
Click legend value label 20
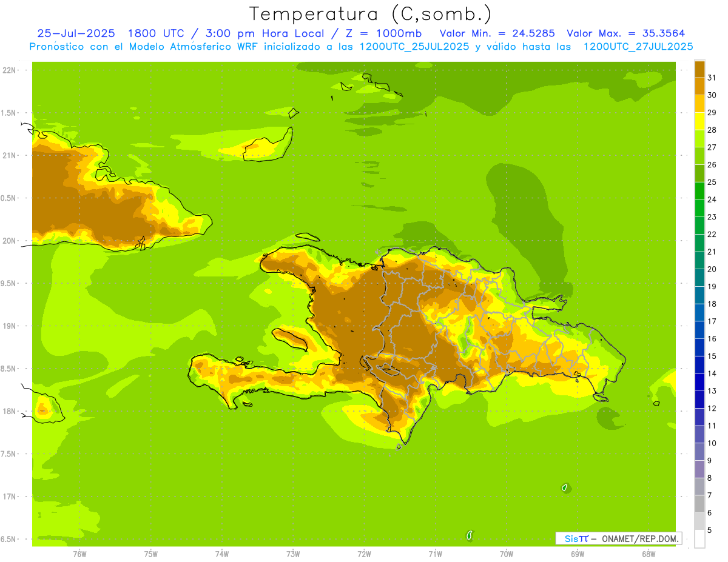pyautogui.click(x=712, y=269)
